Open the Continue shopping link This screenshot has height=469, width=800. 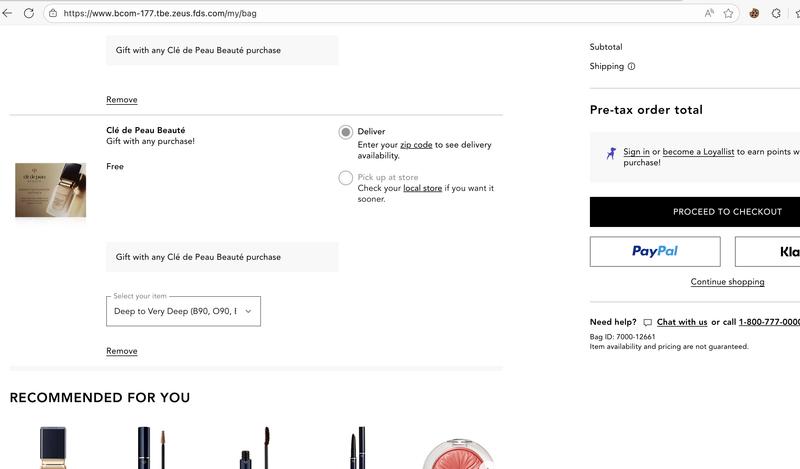click(727, 282)
